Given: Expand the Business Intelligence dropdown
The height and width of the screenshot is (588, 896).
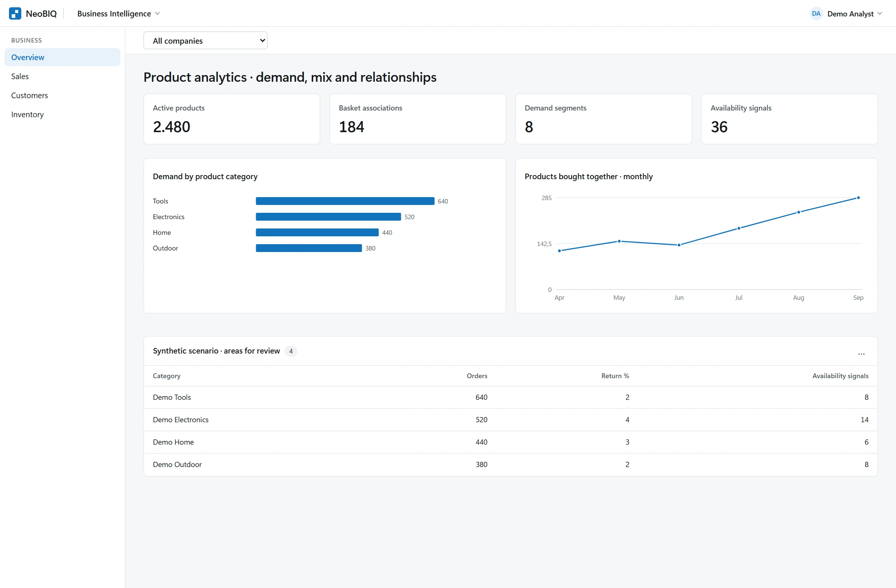Looking at the screenshot, I should click(119, 13).
